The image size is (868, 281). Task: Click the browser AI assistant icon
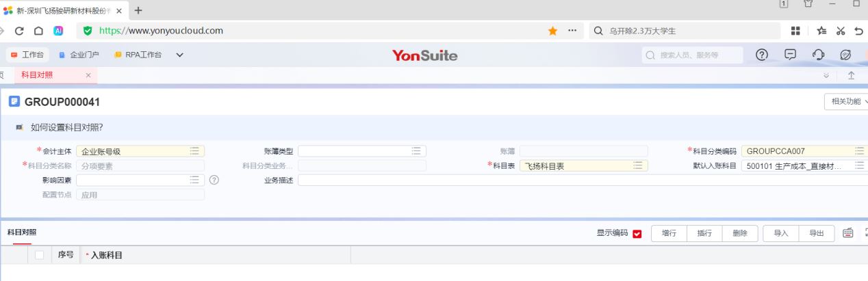58,31
